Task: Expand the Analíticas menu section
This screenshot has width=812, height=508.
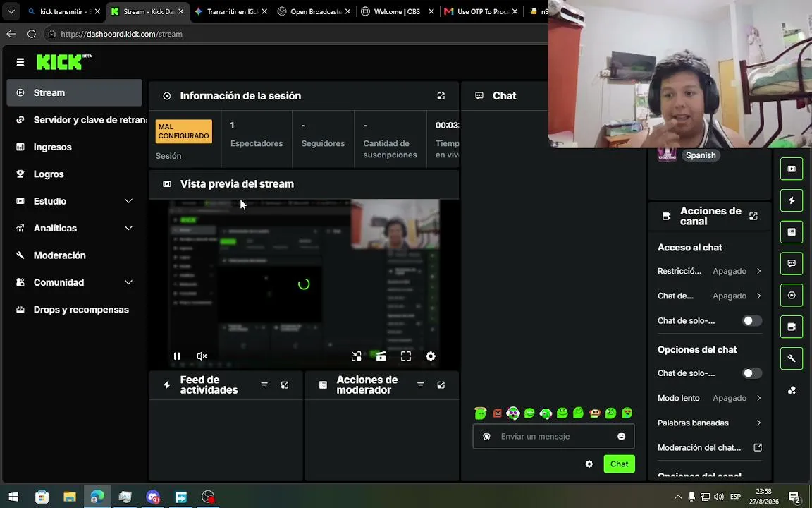Action: click(x=128, y=228)
